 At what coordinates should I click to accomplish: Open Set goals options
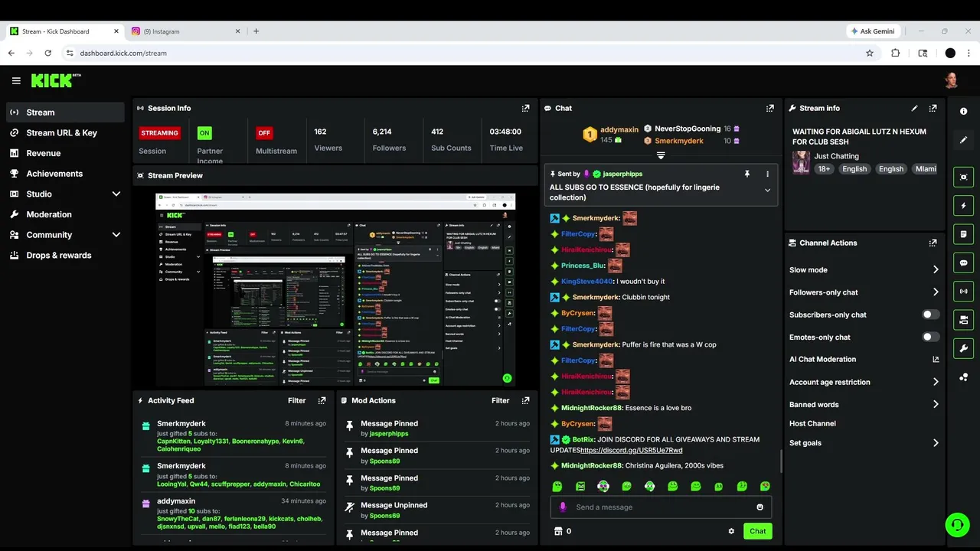coord(864,443)
